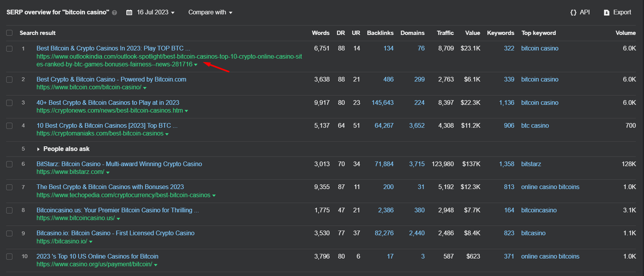Click keywords count 1,358
644x276 pixels.
pos(506,164)
